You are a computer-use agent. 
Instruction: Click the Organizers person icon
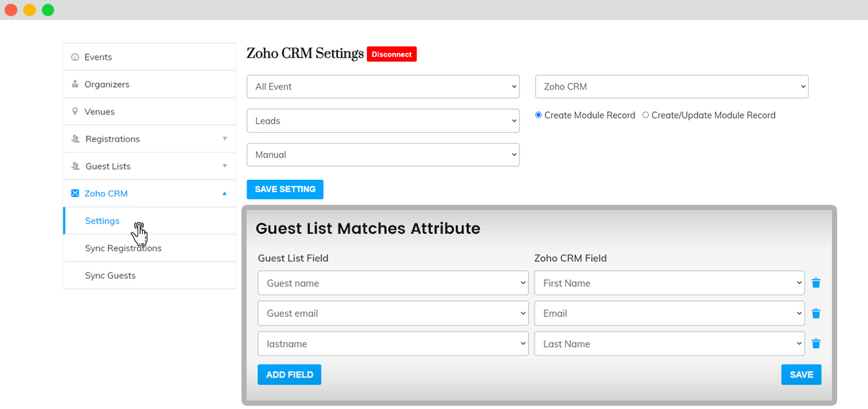(x=75, y=84)
